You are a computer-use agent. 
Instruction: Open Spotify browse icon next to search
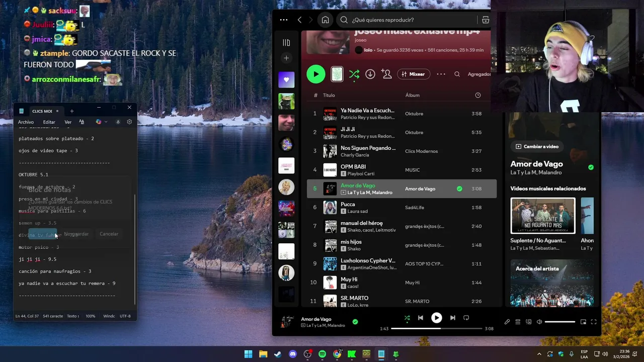(x=486, y=20)
